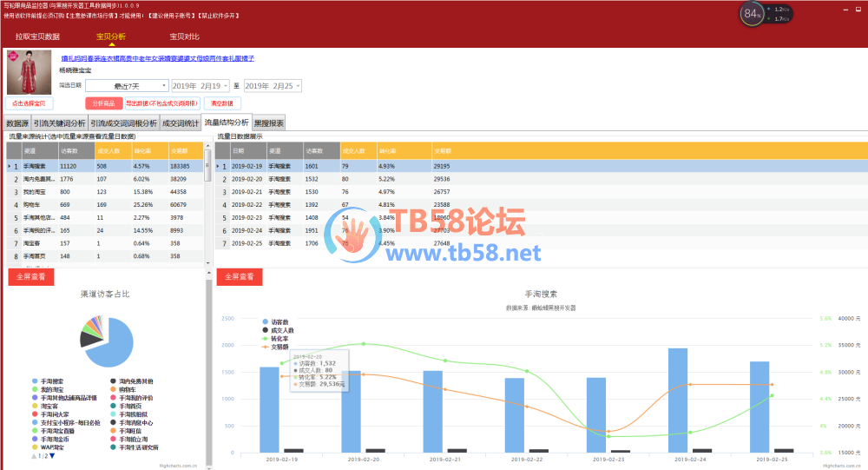The image size is (868, 470).
Task: Click the 点击选择宝贝 button
Action: point(29,103)
